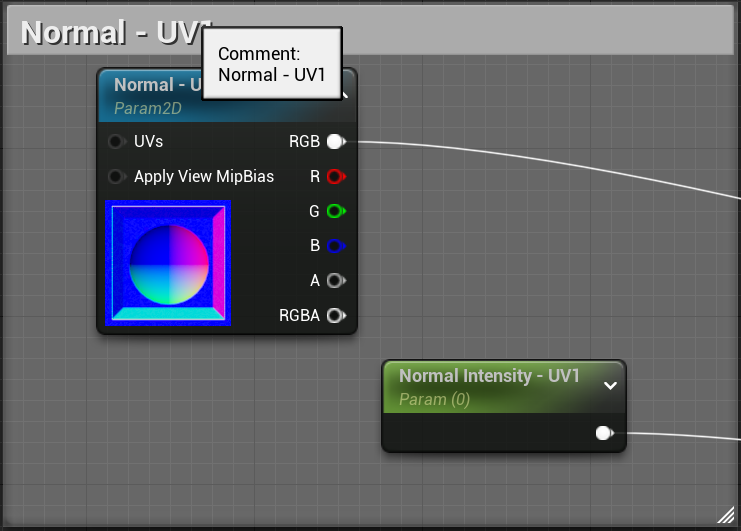Click the comment box resize handle
This screenshot has height=531, width=741.
point(726,515)
